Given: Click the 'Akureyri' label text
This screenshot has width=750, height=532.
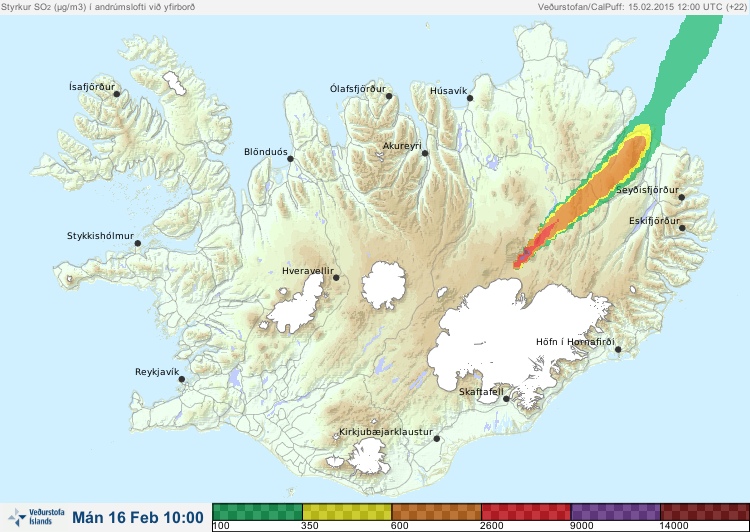Looking at the screenshot, I should tap(402, 146).
